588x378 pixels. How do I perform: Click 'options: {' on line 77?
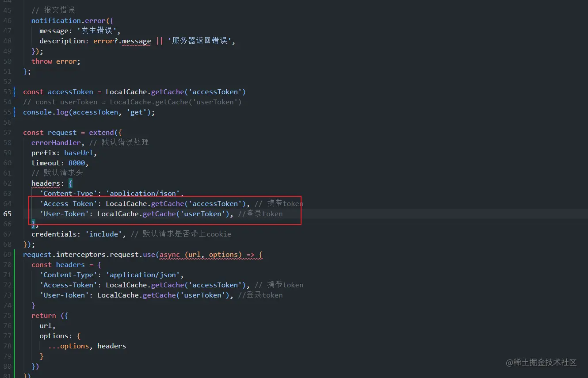[60, 336]
